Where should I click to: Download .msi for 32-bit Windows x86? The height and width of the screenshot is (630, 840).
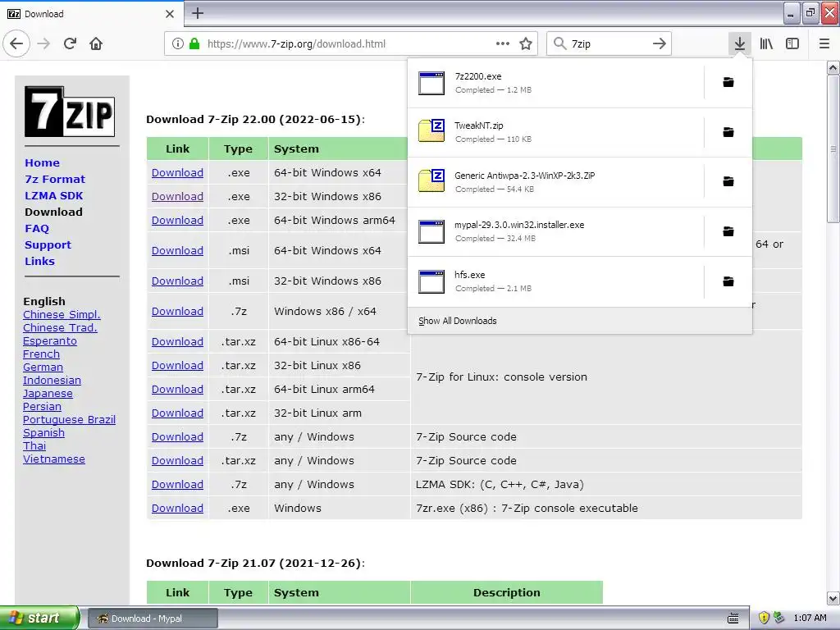(177, 281)
